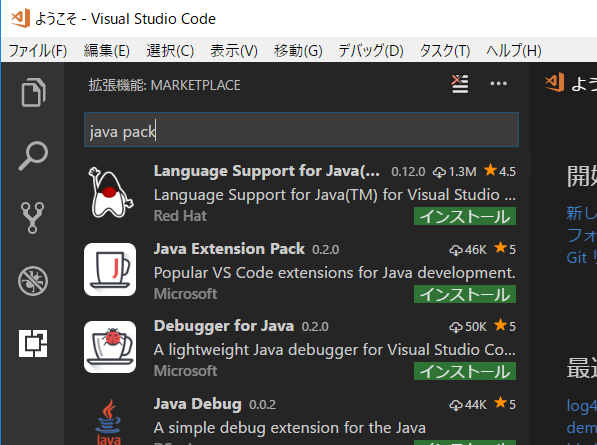This screenshot has height=445, width=597.
Task: Install the Debugger for Java extension
Action: [465, 371]
